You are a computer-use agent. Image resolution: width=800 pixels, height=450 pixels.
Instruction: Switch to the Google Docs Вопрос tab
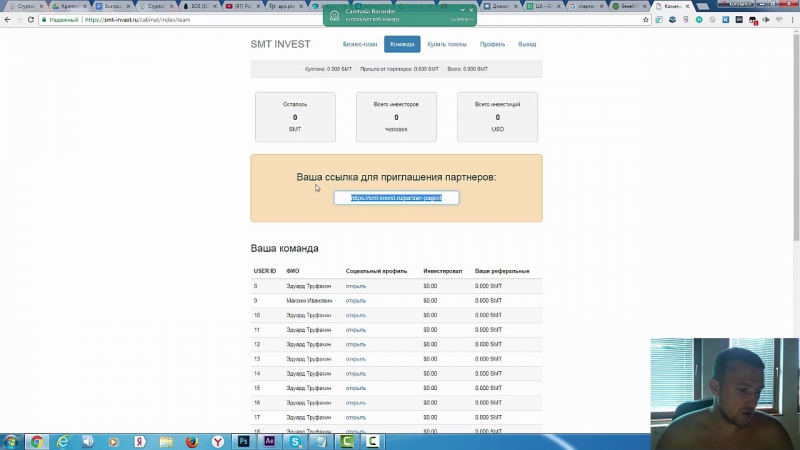pyautogui.click(x=112, y=6)
